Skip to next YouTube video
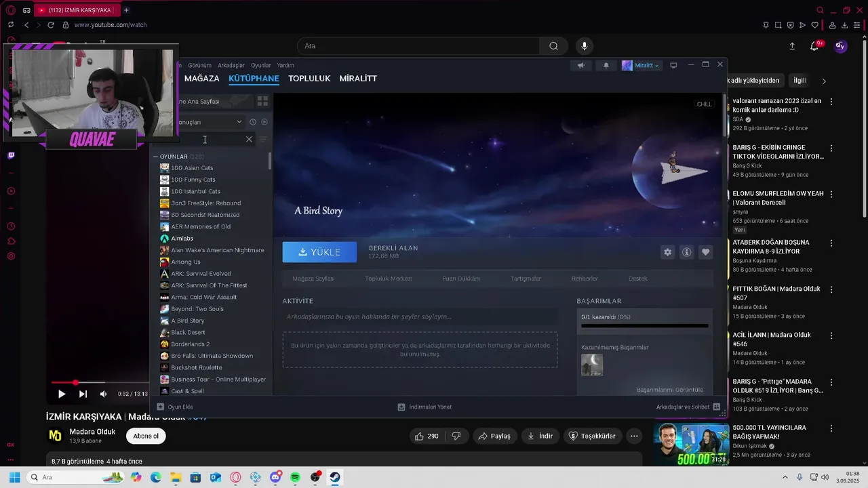Image resolution: width=868 pixels, height=488 pixels. [x=83, y=394]
